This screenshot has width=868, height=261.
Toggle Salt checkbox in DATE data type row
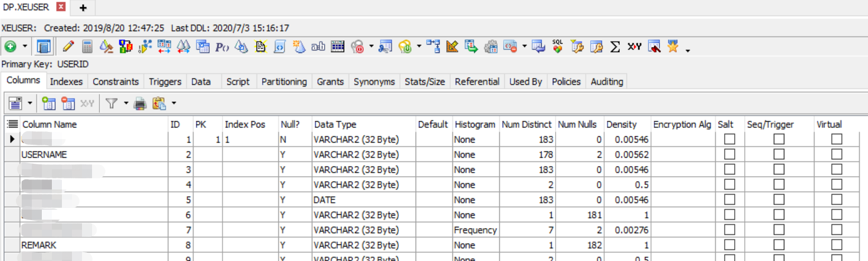point(729,200)
